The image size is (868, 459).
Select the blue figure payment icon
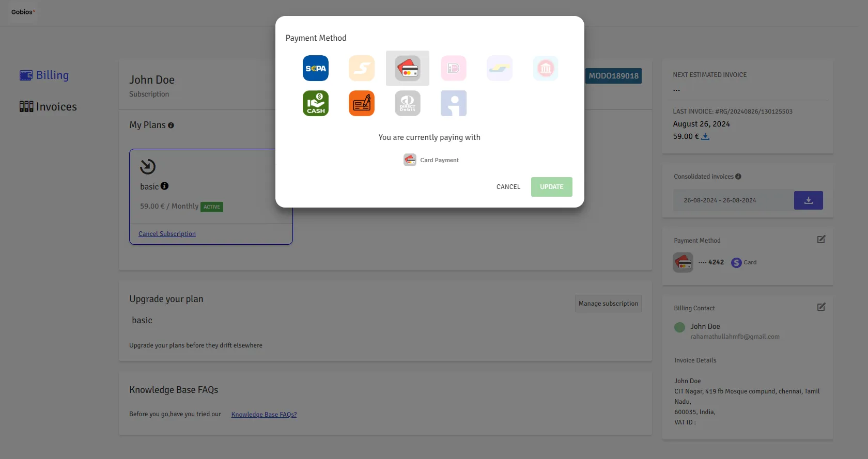[454, 103]
